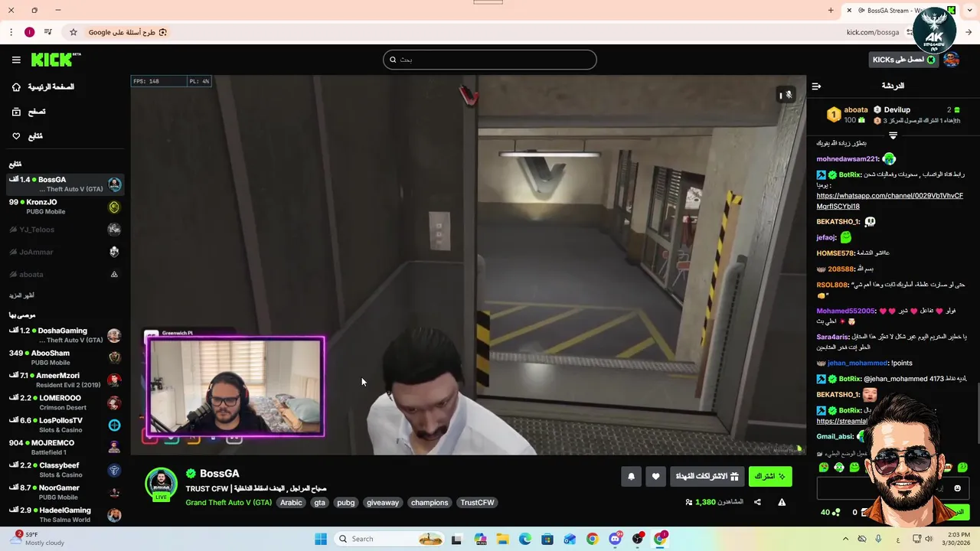The height and width of the screenshot is (551, 980).
Task: Open new tab with plus button
Action: pyautogui.click(x=831, y=11)
